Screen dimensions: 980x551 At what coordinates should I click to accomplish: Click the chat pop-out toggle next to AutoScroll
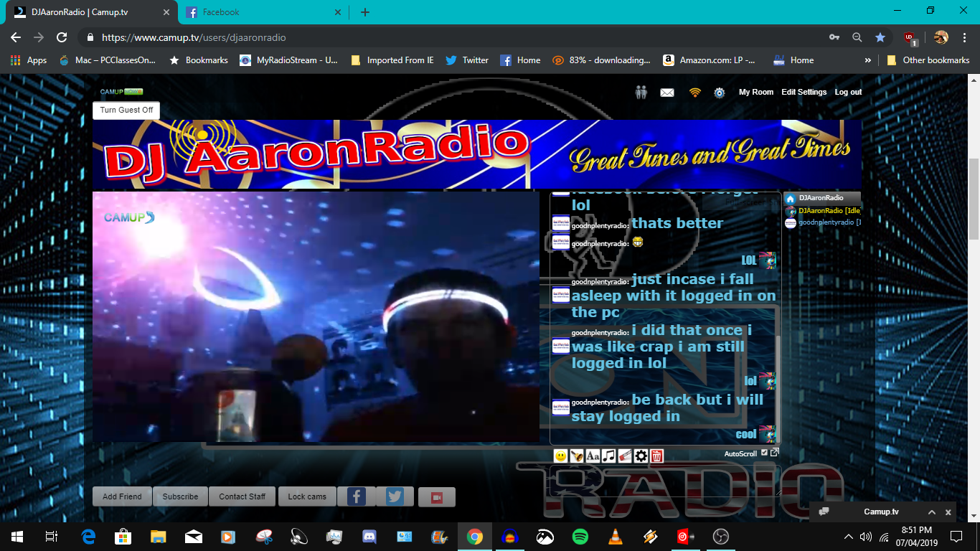tap(775, 453)
